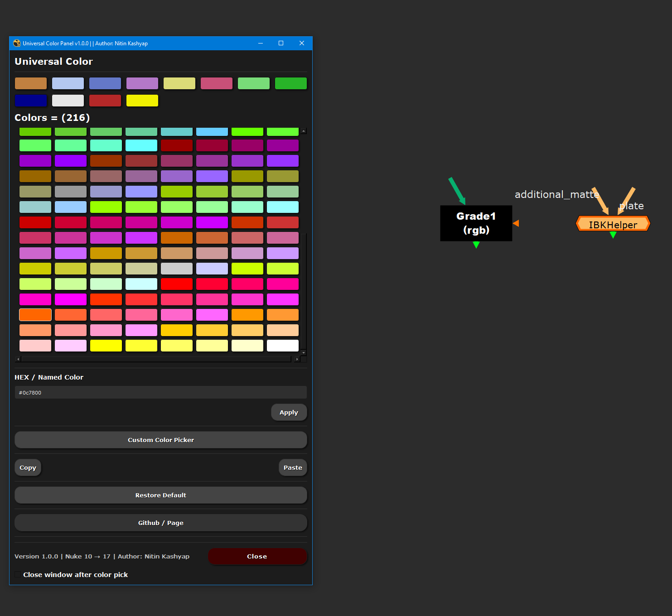Maximize the Universal Color Panel window

click(281, 43)
